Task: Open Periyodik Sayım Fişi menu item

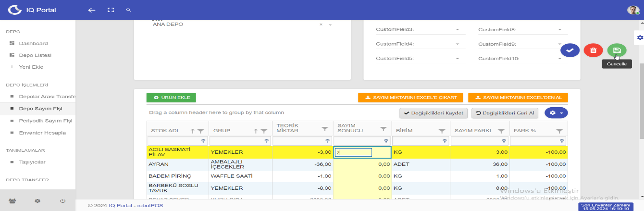Action: (x=45, y=121)
